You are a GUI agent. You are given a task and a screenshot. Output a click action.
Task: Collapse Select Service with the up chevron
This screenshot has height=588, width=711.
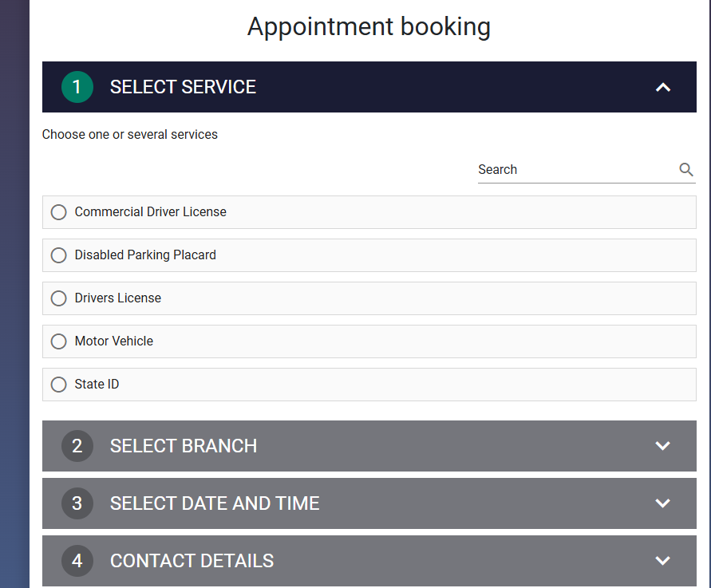[663, 87]
